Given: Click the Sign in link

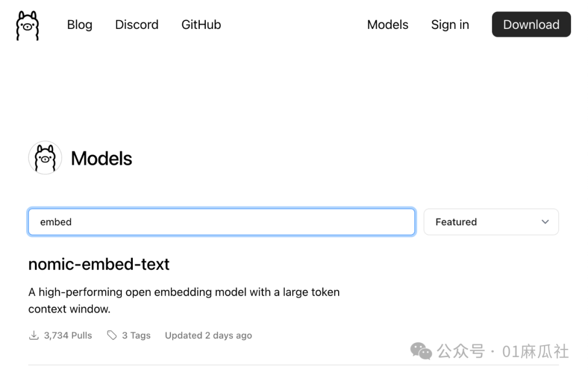Looking at the screenshot, I should (450, 25).
